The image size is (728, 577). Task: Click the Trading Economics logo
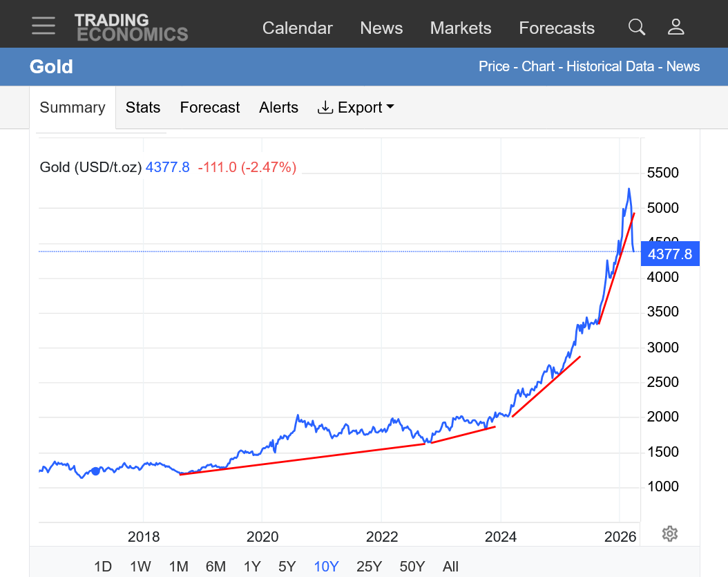131,27
